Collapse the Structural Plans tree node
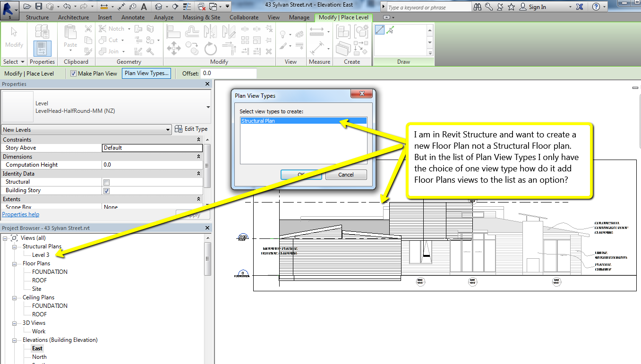The width and height of the screenshot is (641, 364). (14, 246)
